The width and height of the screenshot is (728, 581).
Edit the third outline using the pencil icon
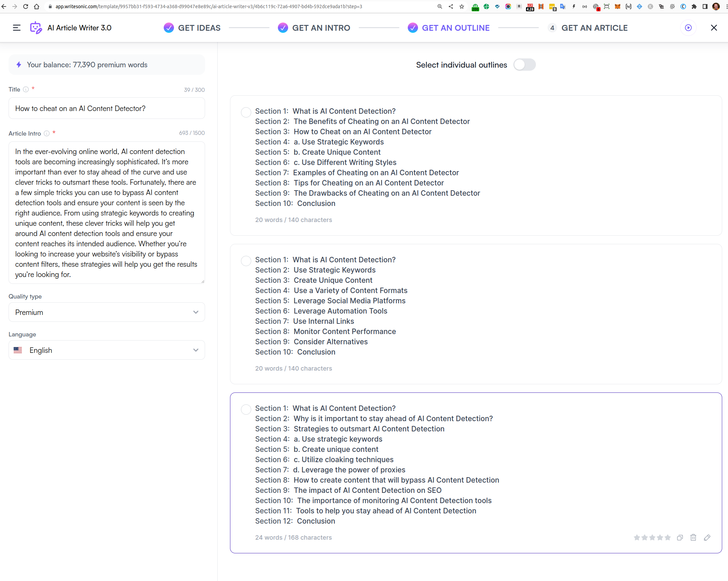click(x=707, y=537)
